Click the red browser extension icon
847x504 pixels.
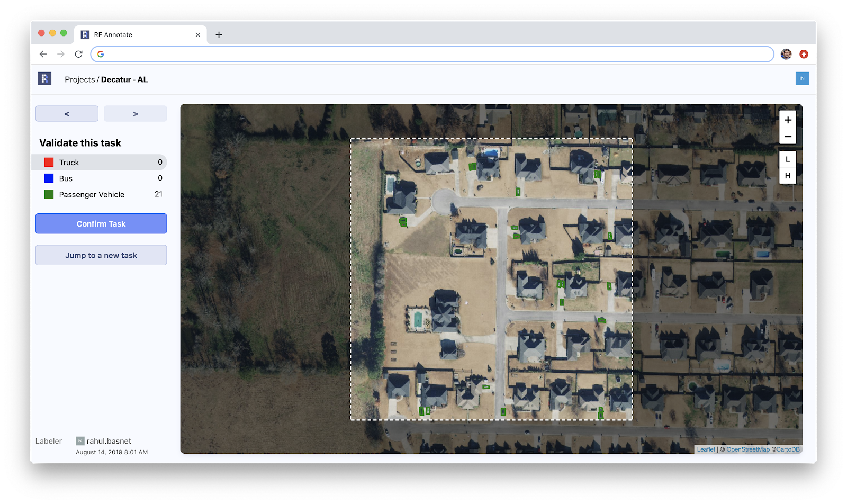804,54
